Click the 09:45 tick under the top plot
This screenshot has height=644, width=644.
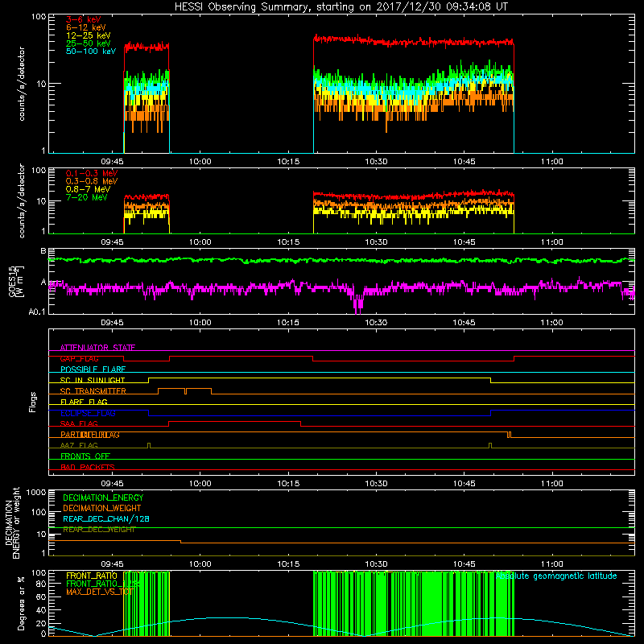pyautogui.click(x=112, y=162)
